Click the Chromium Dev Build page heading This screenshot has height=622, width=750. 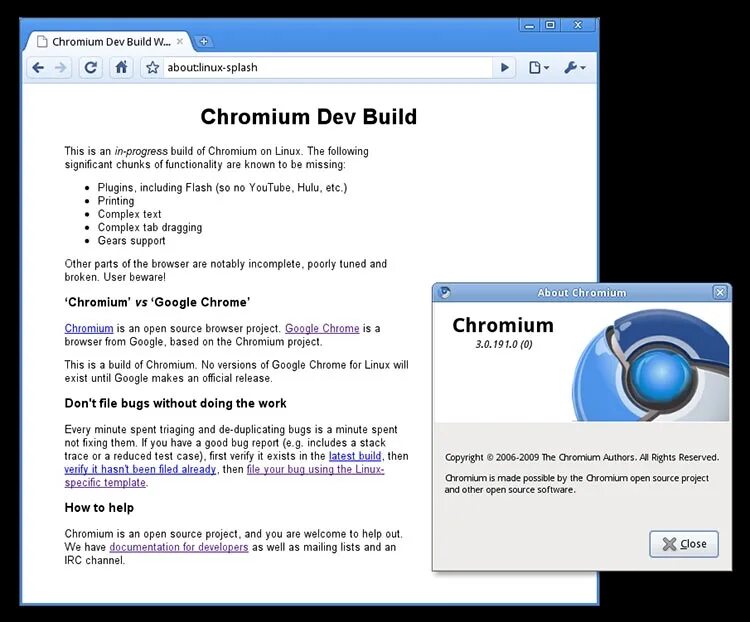(x=309, y=117)
